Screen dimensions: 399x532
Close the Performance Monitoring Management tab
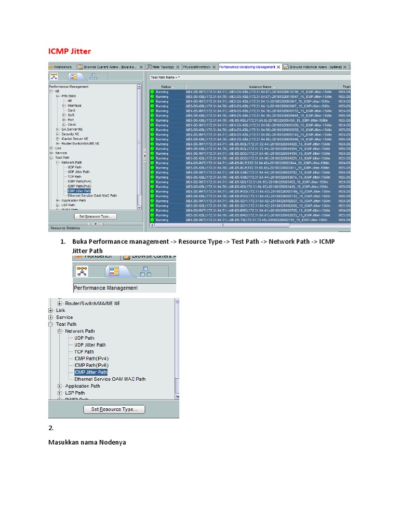tap(278, 67)
